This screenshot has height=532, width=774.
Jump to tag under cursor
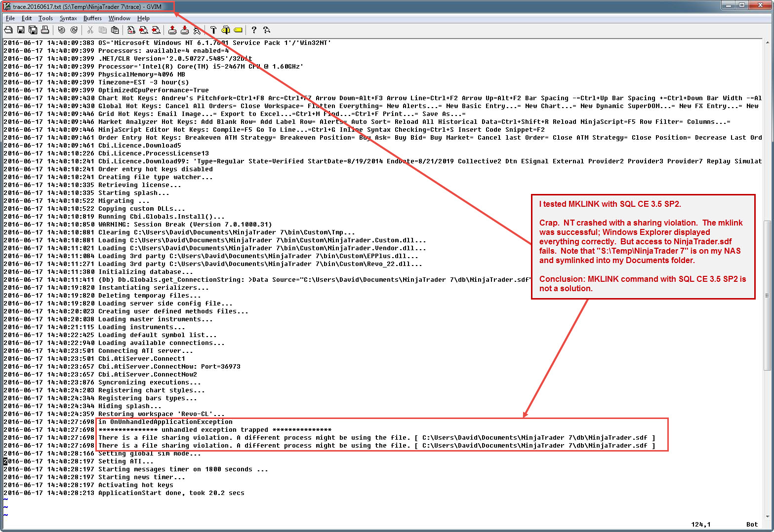pos(238,30)
